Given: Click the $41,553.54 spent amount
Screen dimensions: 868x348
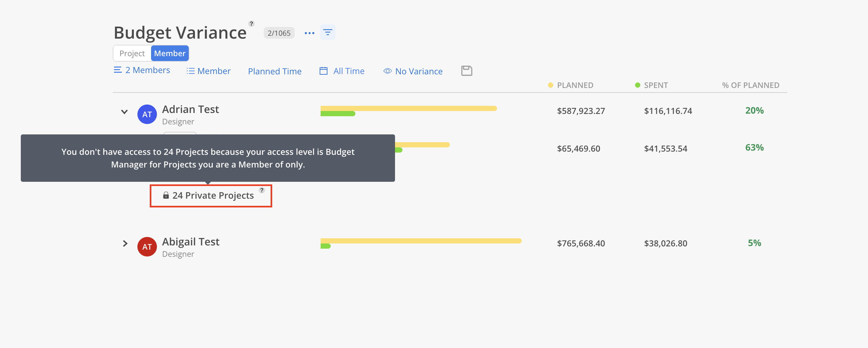Looking at the screenshot, I should [666, 149].
